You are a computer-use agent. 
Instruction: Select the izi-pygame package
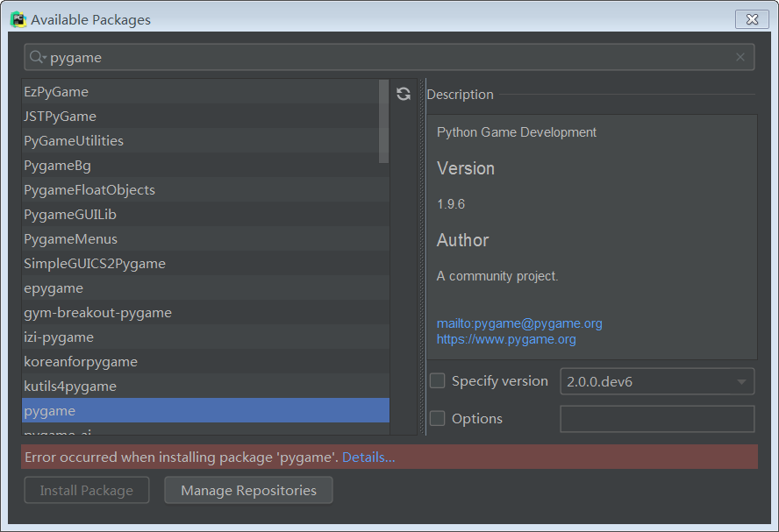click(205, 337)
